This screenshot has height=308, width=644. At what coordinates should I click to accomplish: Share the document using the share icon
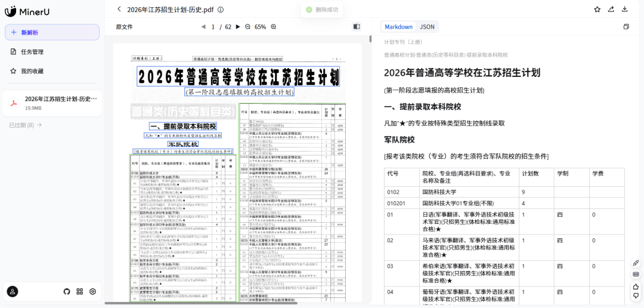(611, 9)
